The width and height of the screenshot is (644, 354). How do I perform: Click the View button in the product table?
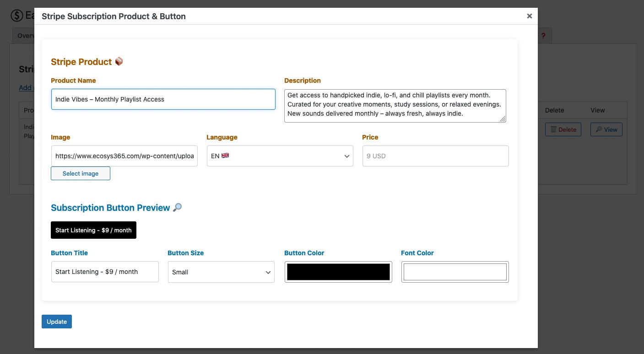click(x=606, y=129)
